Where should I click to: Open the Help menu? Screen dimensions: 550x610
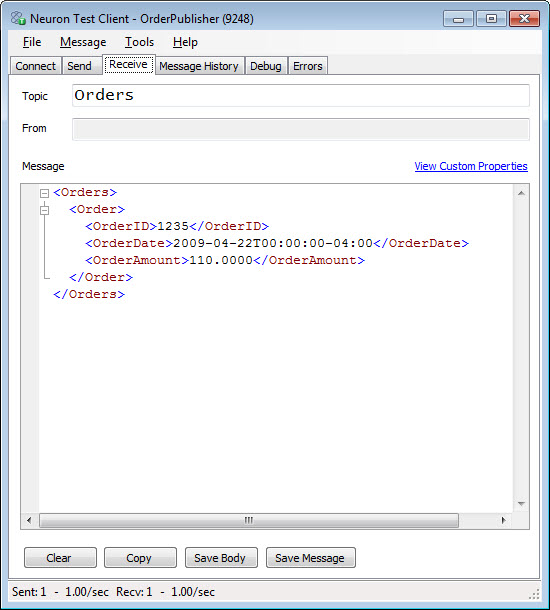(185, 42)
